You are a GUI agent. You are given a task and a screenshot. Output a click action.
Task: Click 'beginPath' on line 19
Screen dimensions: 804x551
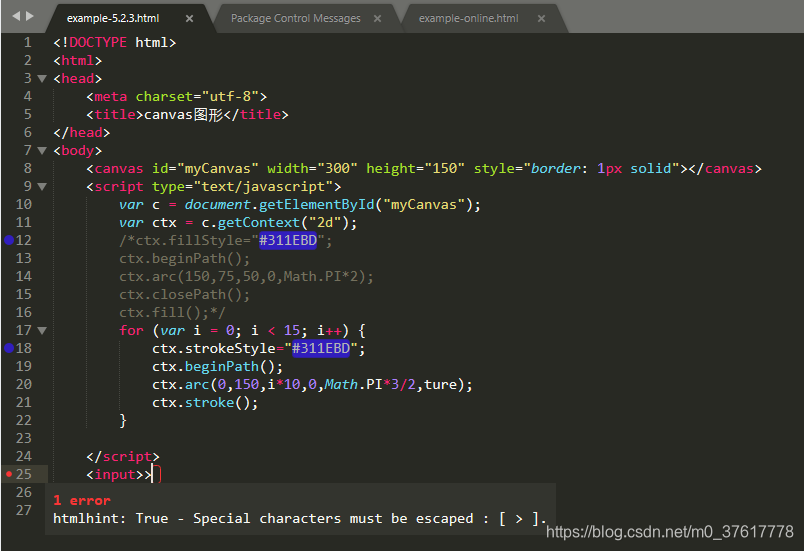tap(222, 366)
